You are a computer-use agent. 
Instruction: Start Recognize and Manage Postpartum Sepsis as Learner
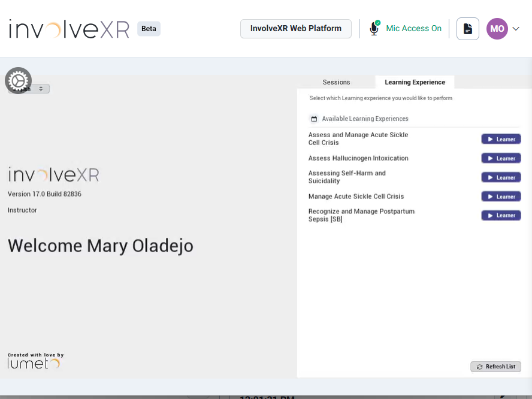coord(501,216)
